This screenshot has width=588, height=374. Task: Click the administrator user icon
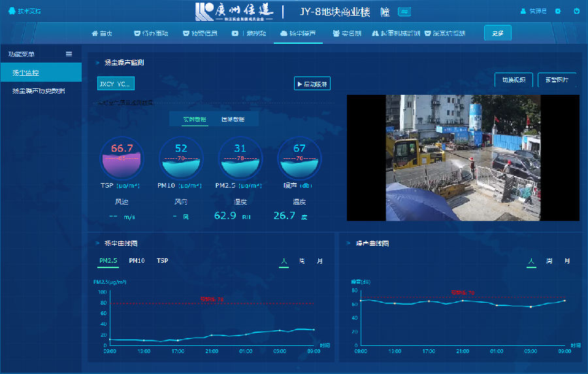(523, 11)
